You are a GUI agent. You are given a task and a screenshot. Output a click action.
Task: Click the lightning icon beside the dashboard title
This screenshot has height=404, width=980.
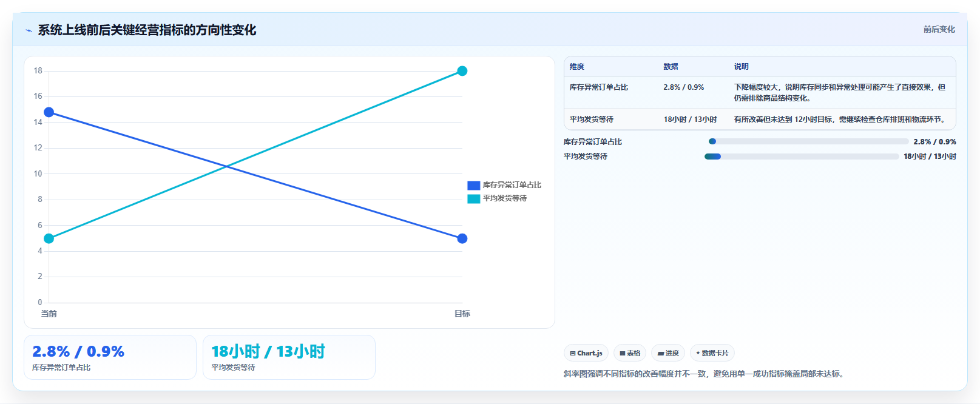[x=29, y=30]
